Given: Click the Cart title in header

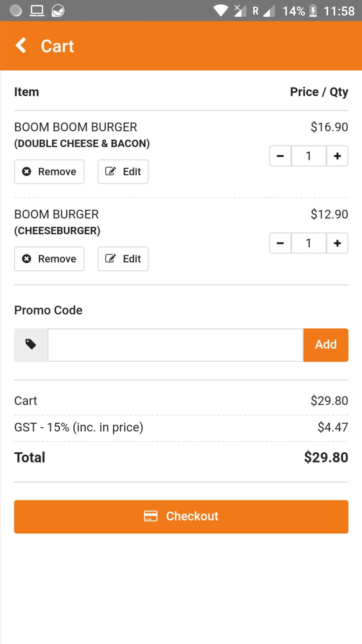Looking at the screenshot, I should 57,46.
